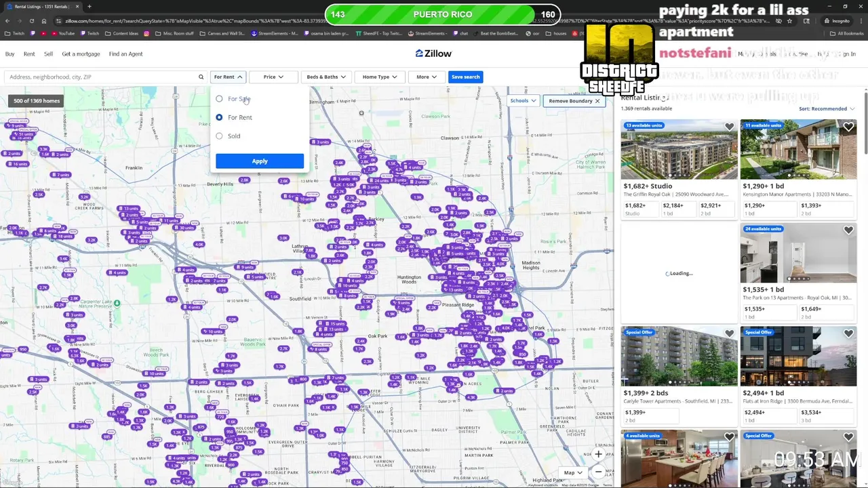Close the Rental Listings browser tab

click(x=77, y=7)
